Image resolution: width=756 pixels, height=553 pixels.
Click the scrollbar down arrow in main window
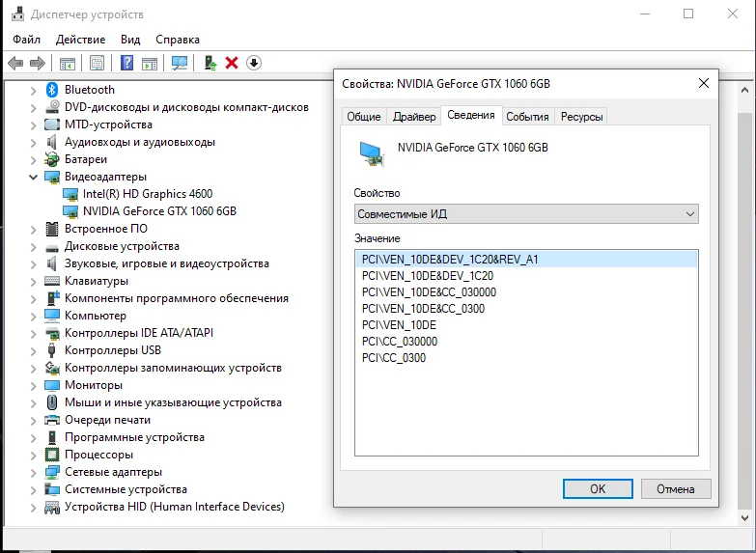click(744, 518)
